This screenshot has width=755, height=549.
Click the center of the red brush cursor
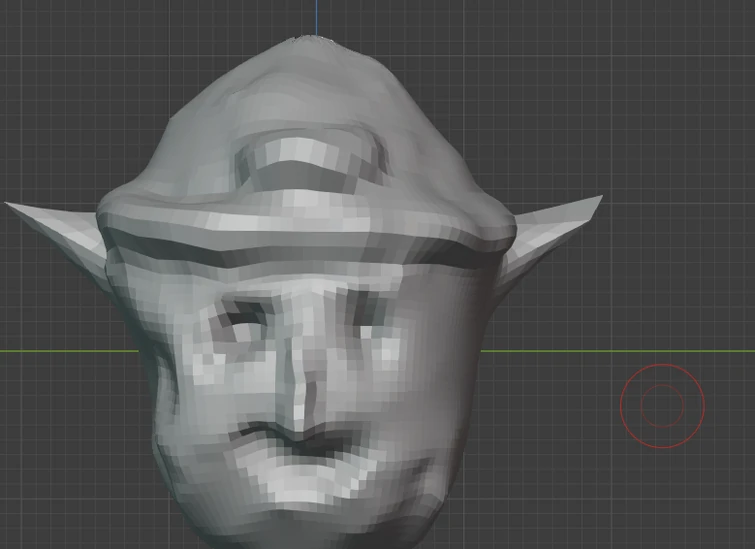click(x=662, y=406)
